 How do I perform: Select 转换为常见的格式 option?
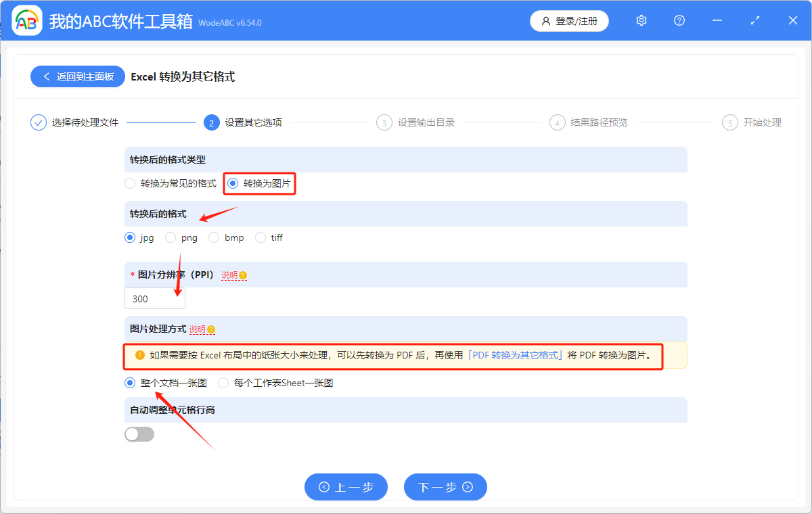coord(129,183)
